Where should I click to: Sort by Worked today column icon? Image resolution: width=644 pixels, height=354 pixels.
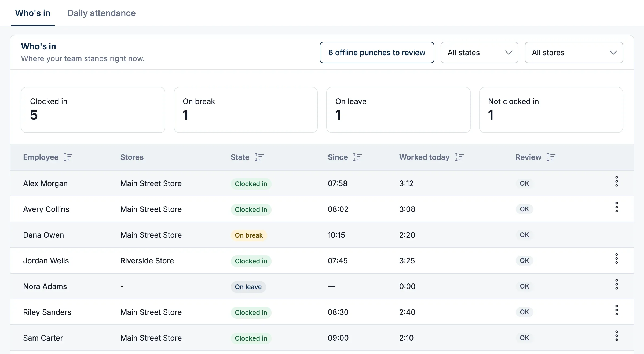[x=459, y=157]
